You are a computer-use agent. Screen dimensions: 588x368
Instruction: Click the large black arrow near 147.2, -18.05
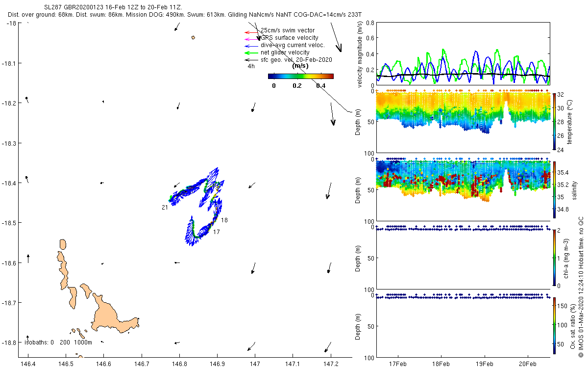tap(336, 37)
